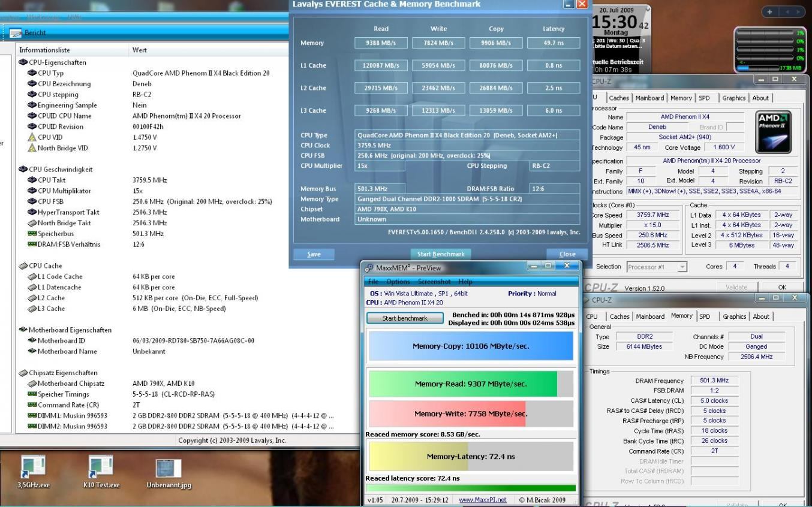Open the Help menu in MaxxMEM
Viewport: 812px width, 507px height.
click(x=465, y=282)
